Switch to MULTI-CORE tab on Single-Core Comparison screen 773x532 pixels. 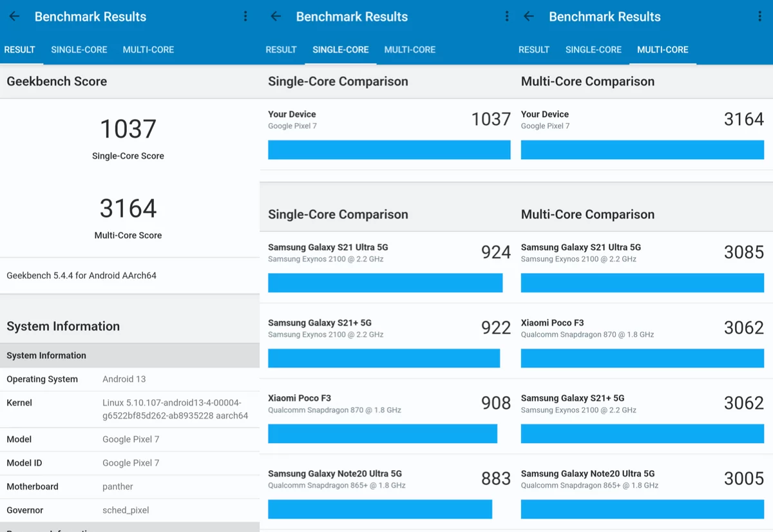pos(410,50)
